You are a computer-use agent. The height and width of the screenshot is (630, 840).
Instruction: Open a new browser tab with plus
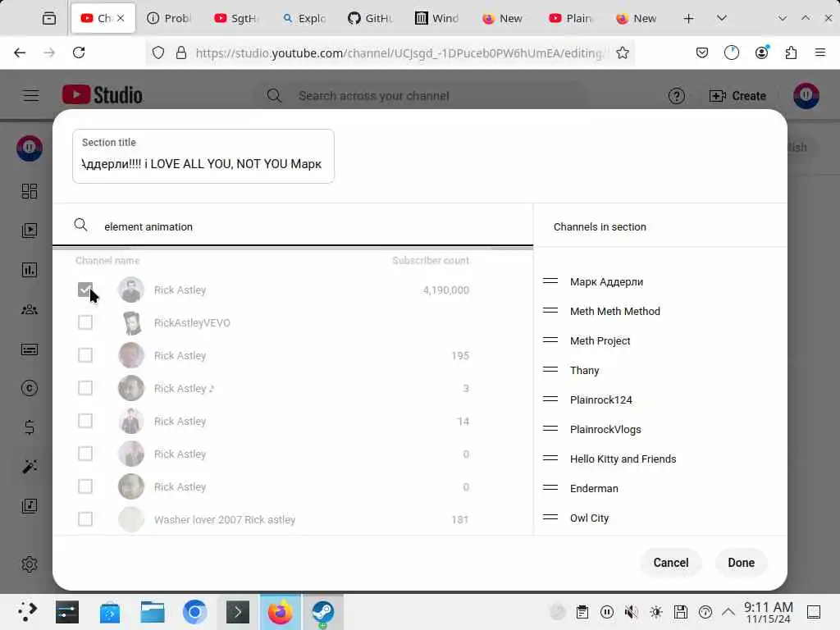(688, 19)
